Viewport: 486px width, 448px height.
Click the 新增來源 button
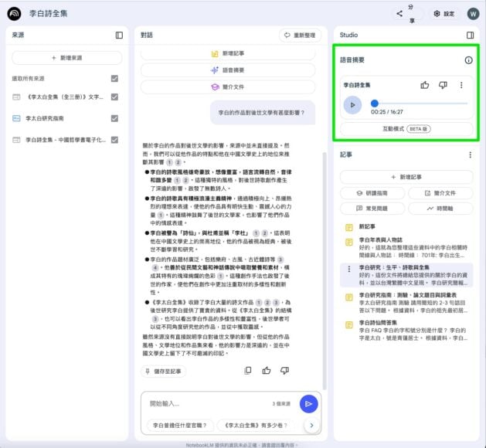[x=66, y=58]
